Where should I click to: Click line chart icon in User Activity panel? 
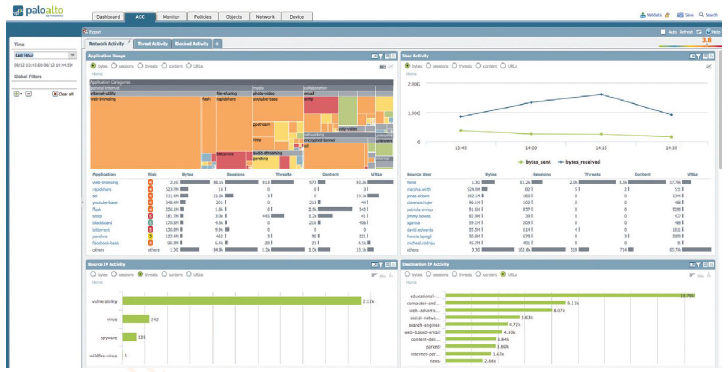point(708,66)
